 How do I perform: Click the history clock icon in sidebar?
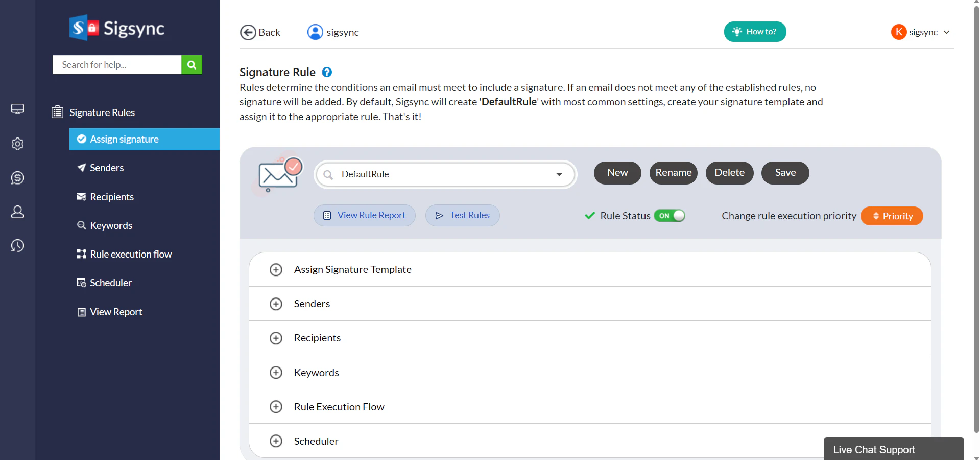point(18,246)
